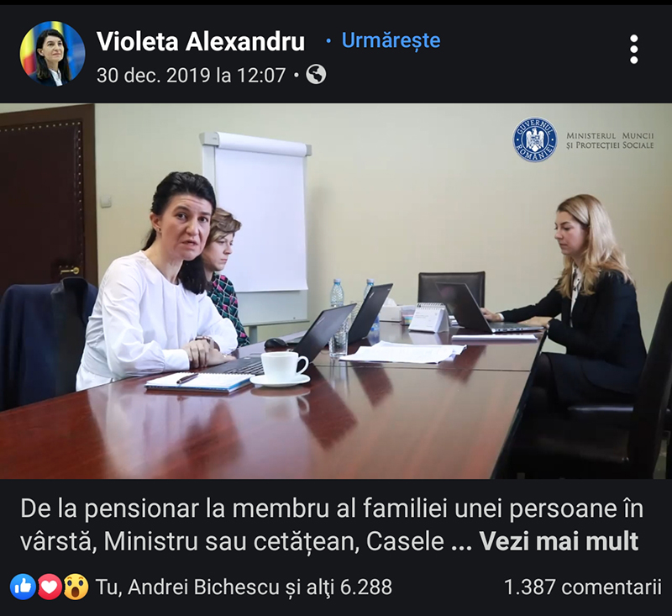Expand the caption with Vezi mai mult
The height and width of the screenshot is (616, 672).
(x=559, y=541)
